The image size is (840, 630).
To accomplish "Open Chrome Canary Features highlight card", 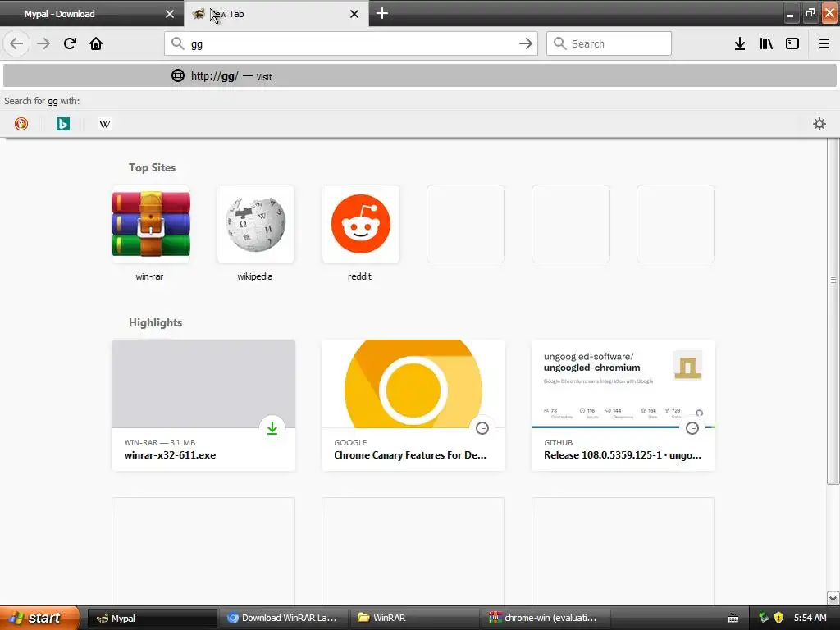I will click(x=413, y=405).
